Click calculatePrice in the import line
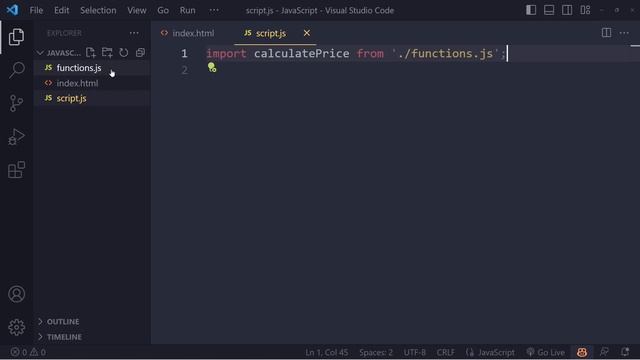 tap(302, 53)
